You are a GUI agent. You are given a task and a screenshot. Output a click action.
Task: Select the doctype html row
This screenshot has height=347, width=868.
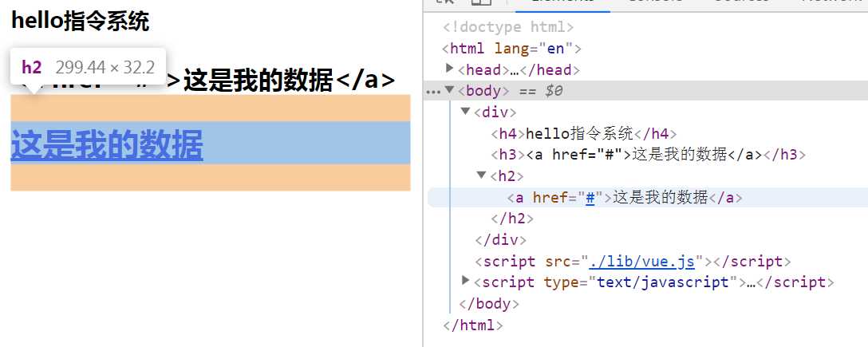coord(508,27)
